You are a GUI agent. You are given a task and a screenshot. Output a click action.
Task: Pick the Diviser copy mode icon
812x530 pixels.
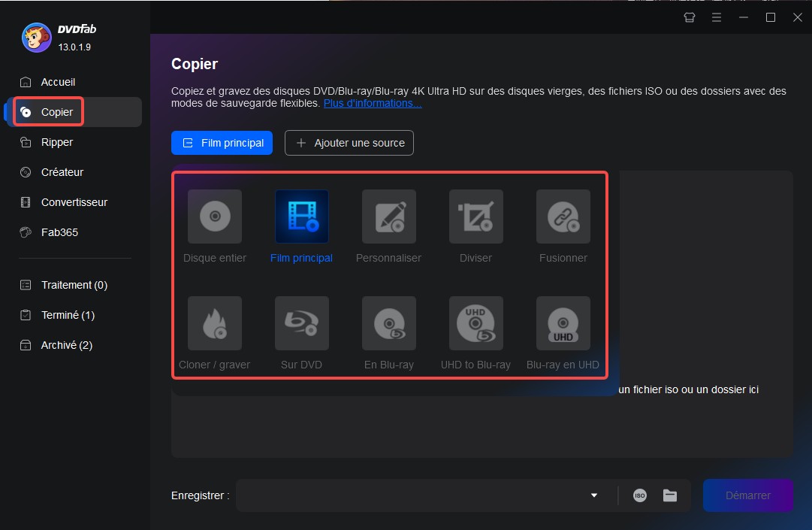pos(476,216)
